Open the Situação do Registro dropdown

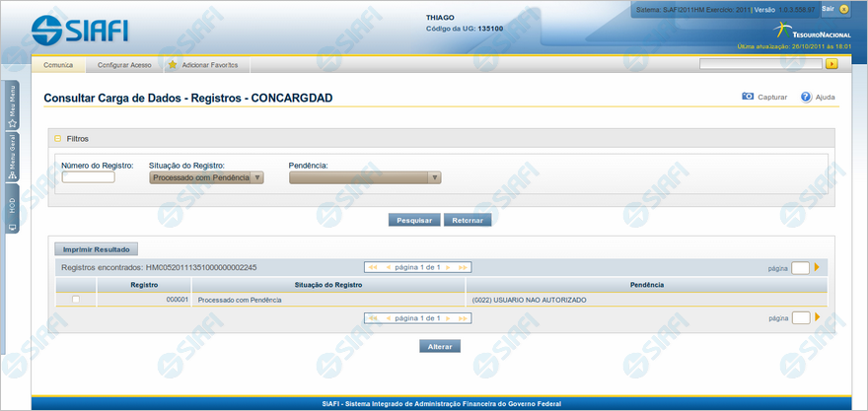(206, 177)
